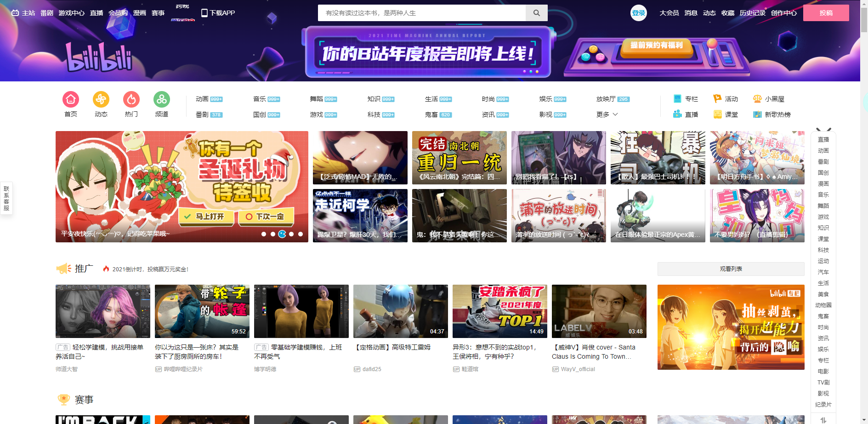
Task: Open 风云南北朝 完结篇 thumbnail
Action: (x=460, y=158)
